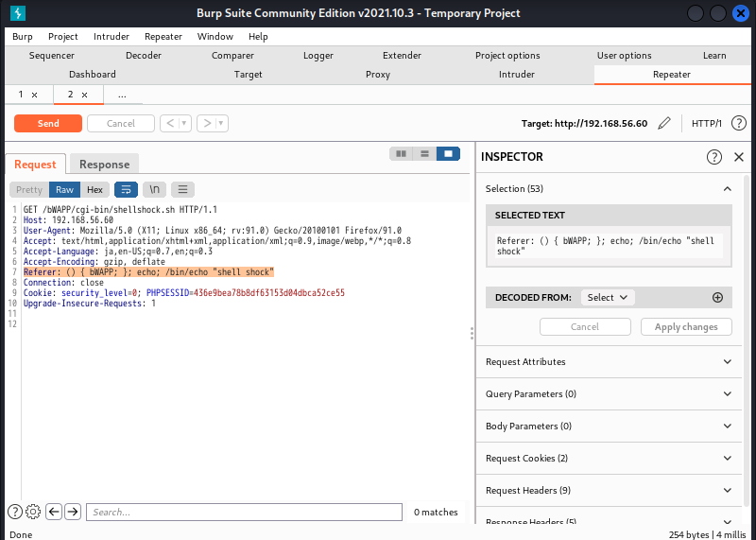756x540 pixels.
Task: Open the User options tab
Action: [x=625, y=56]
